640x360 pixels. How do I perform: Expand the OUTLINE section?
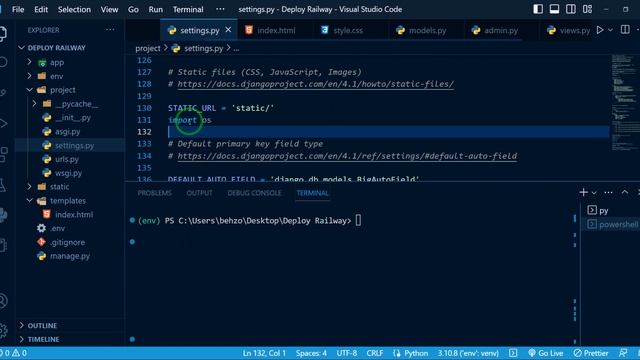(70, 325)
